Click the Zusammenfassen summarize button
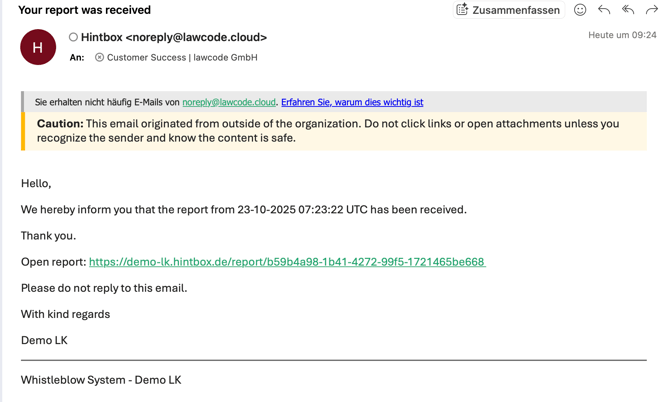Viewport: 670px width, 402px height. 508,10
